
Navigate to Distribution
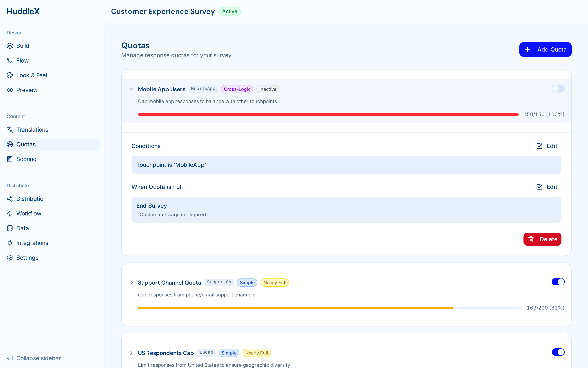52,199
